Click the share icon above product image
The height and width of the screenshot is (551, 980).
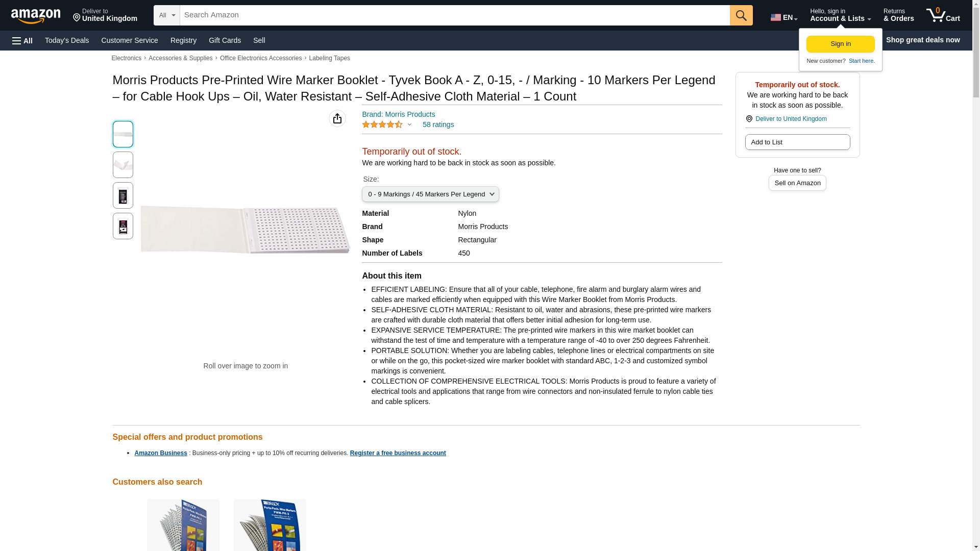coord(337,118)
